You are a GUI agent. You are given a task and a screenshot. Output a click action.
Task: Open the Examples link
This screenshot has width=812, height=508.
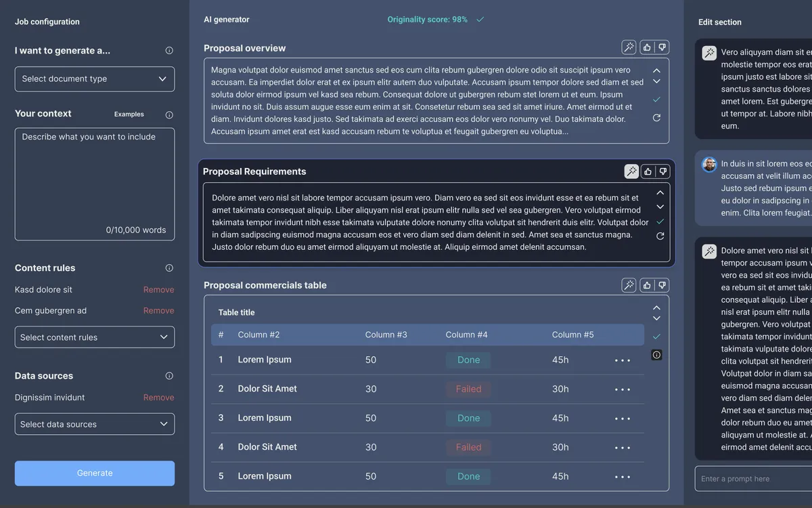pos(129,114)
